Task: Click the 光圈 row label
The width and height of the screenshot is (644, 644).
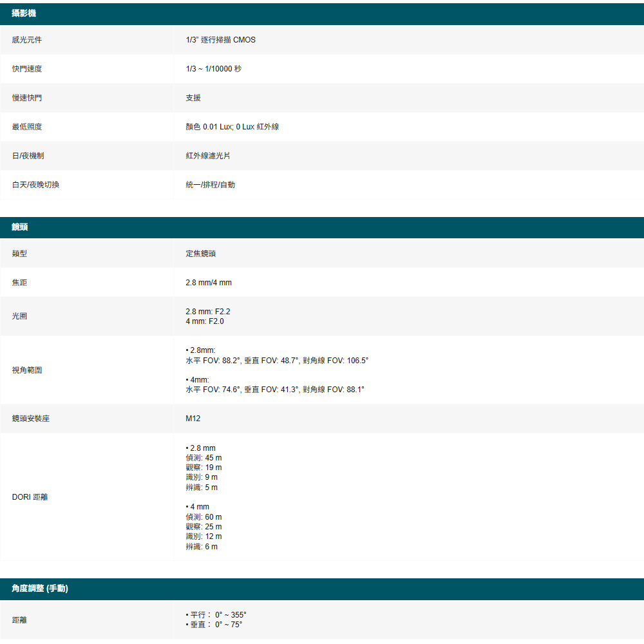Action: (19, 316)
